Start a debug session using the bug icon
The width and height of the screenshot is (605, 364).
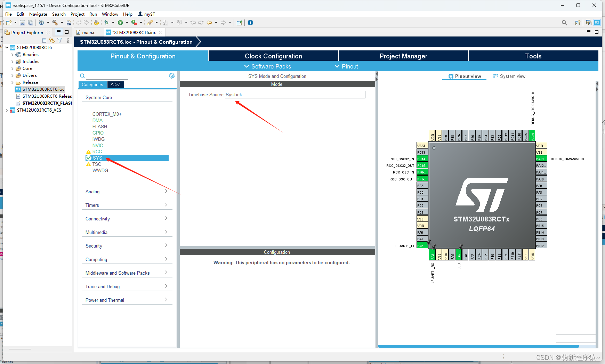click(107, 23)
